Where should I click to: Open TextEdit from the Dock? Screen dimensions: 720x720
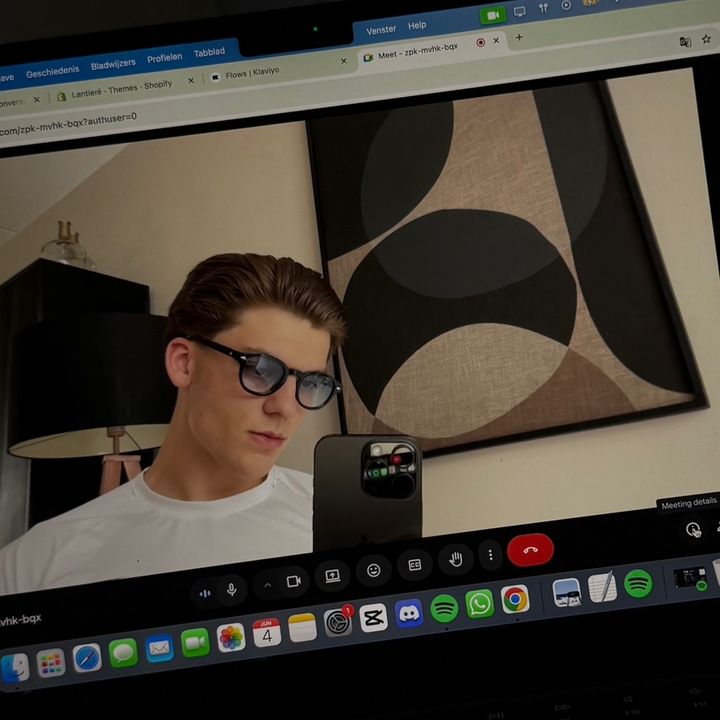point(602,587)
